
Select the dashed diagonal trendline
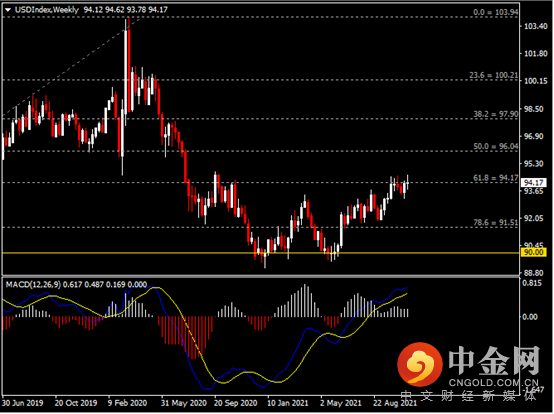click(71, 67)
